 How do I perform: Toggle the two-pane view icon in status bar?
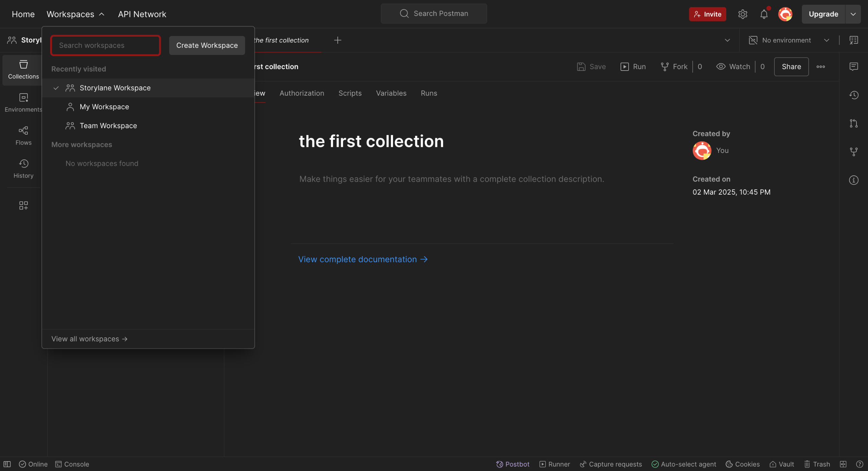coord(843,464)
